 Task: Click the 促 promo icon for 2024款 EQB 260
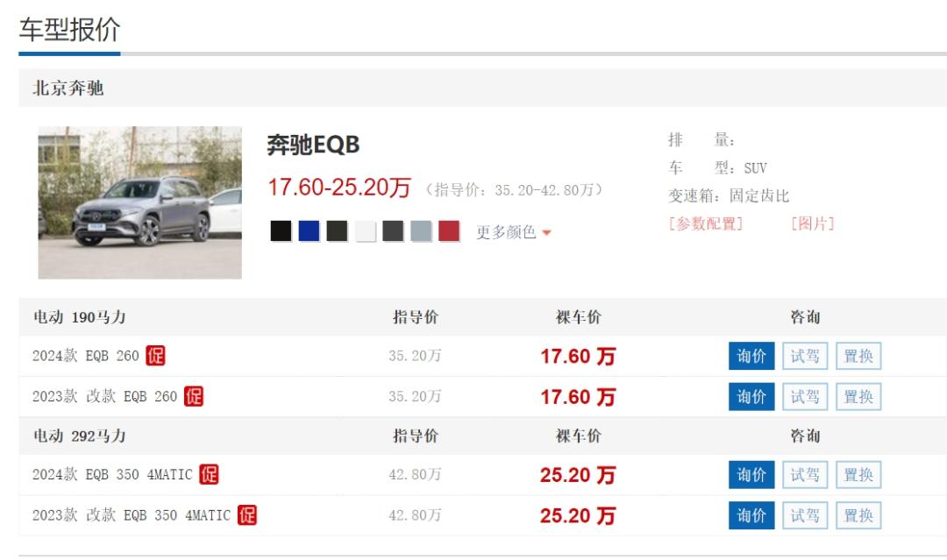pyautogui.click(x=155, y=356)
